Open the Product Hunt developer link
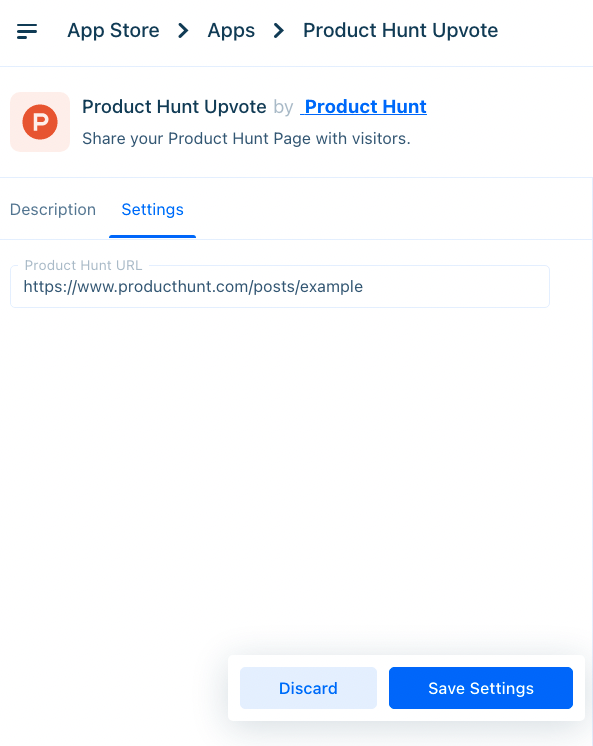 coord(364,107)
